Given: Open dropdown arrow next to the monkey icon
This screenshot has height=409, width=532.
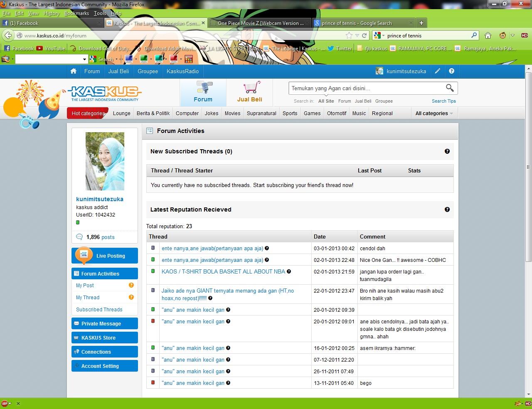Looking at the screenshot, I should click(x=512, y=35).
